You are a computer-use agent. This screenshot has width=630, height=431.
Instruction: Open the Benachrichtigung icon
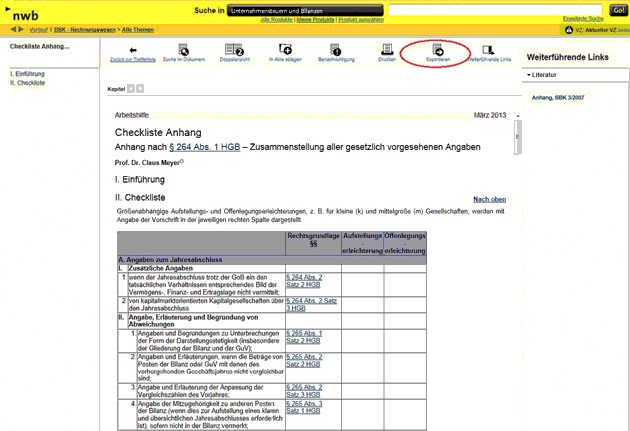(x=336, y=49)
